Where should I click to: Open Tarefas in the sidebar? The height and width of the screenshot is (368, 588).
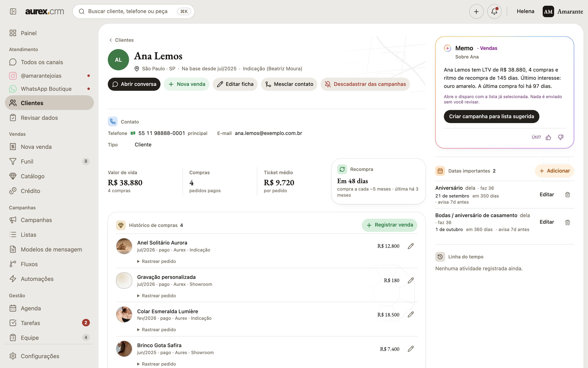49,323
